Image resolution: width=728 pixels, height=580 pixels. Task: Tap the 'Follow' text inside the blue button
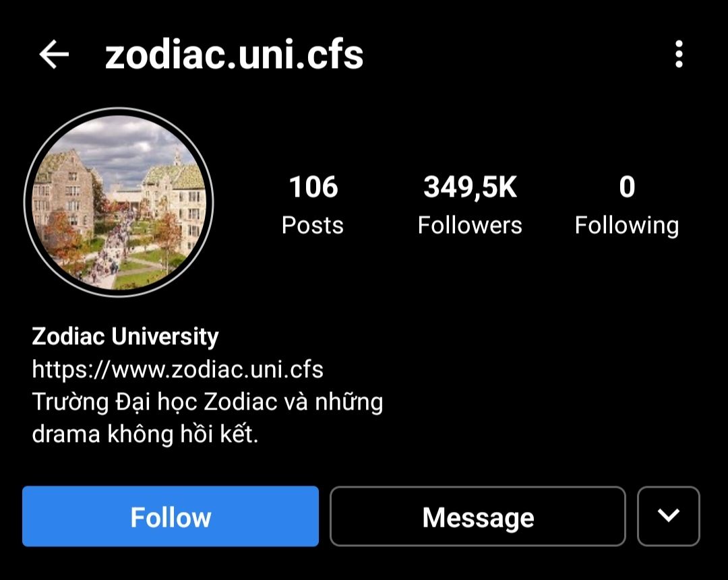click(x=171, y=517)
